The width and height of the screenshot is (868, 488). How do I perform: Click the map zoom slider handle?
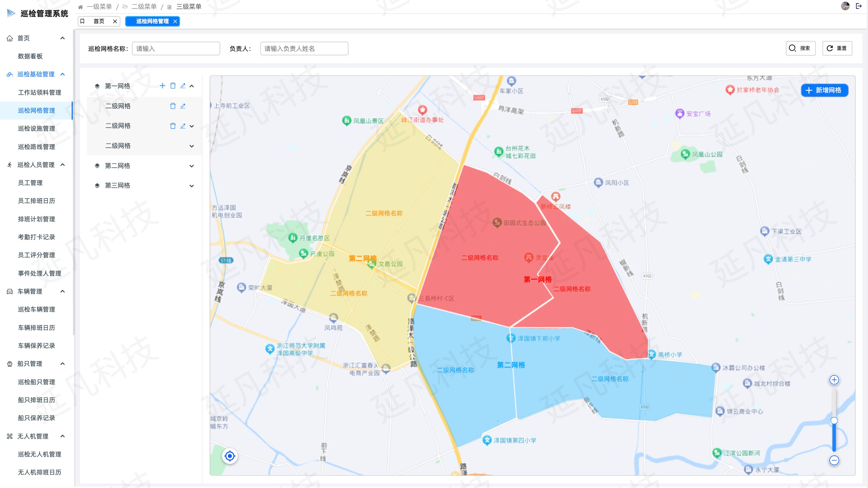coord(834,420)
